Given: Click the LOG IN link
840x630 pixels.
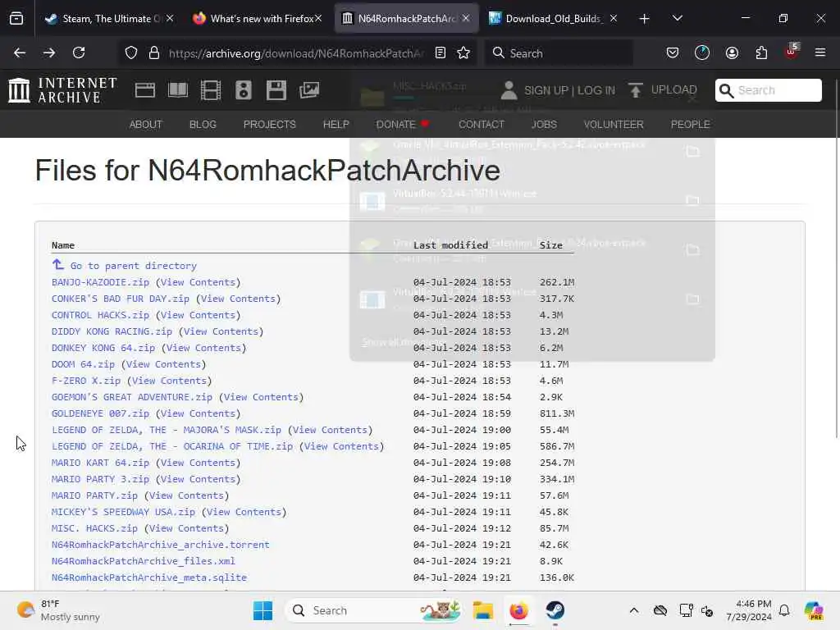Looking at the screenshot, I should [596, 90].
